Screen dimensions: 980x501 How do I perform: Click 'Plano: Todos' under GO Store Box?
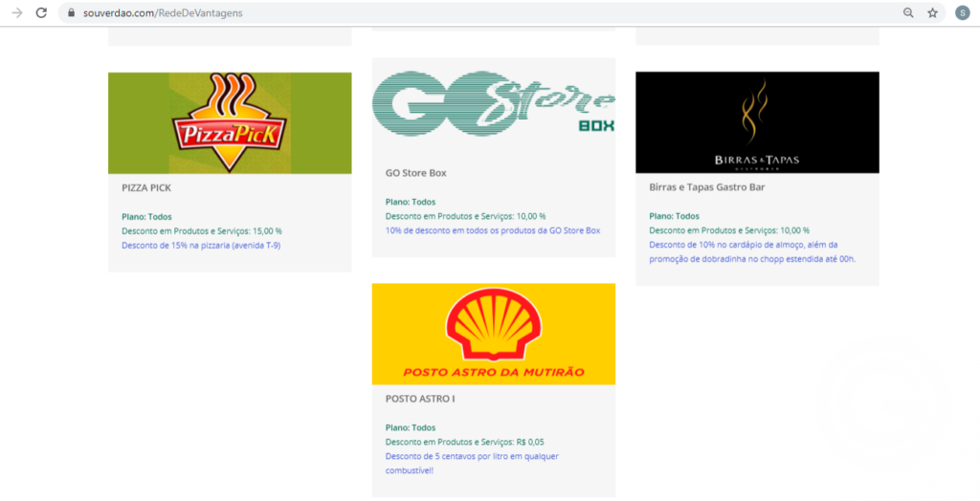click(x=411, y=202)
